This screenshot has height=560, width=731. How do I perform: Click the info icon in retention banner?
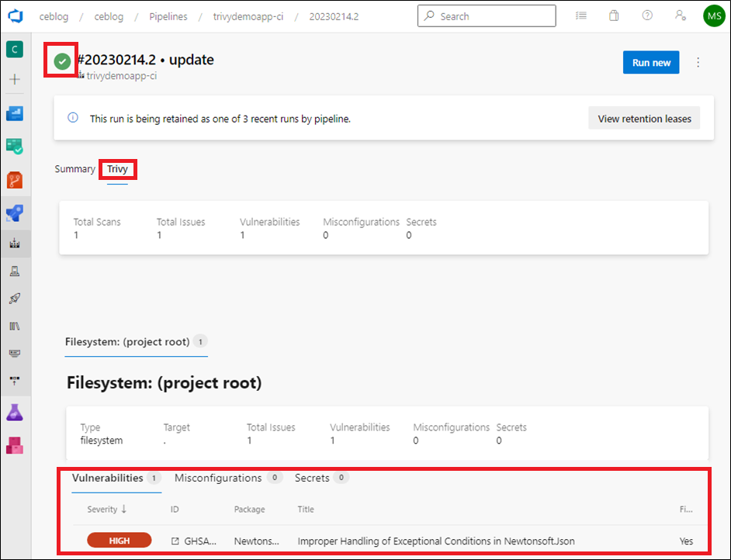tap(73, 117)
